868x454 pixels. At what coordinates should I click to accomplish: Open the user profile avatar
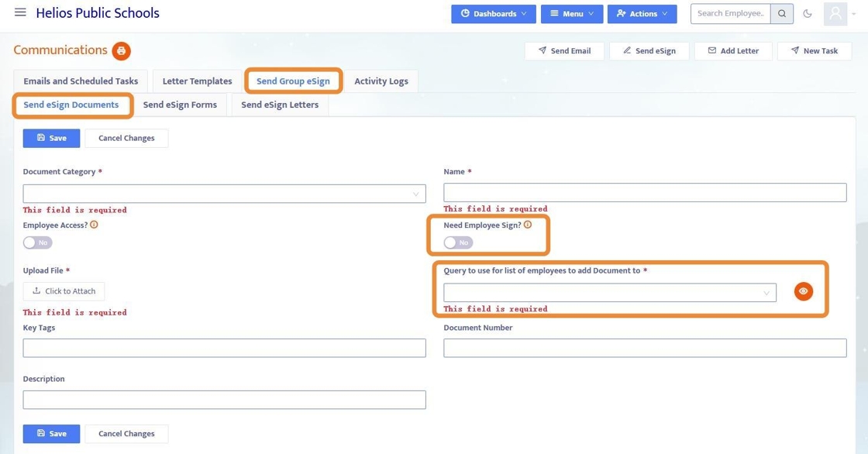coord(835,13)
